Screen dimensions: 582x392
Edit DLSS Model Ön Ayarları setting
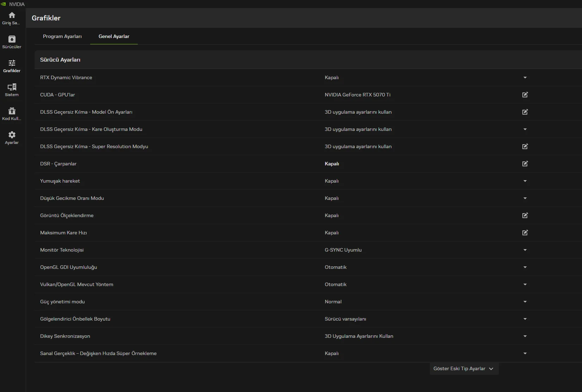point(525,112)
